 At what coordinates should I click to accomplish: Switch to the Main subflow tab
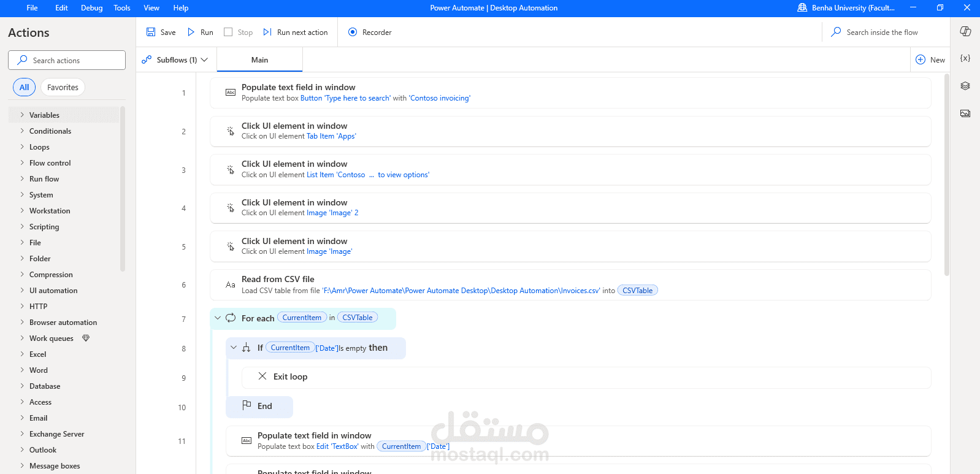point(259,59)
